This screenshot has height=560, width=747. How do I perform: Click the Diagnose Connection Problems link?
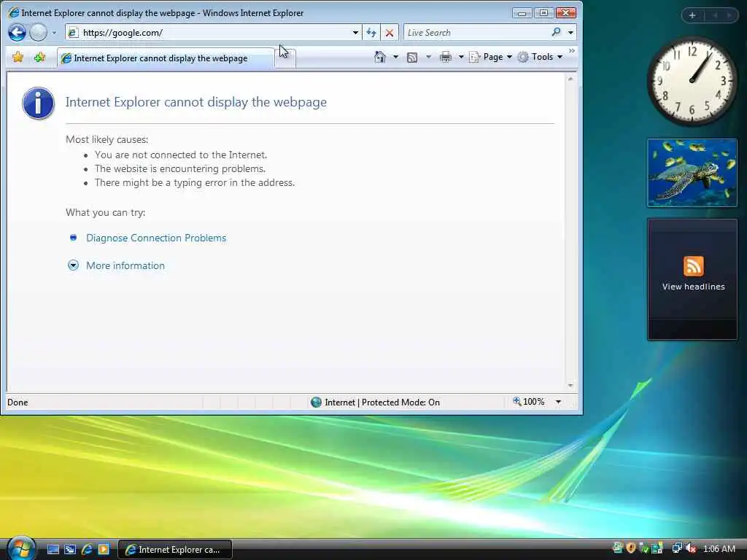(156, 238)
